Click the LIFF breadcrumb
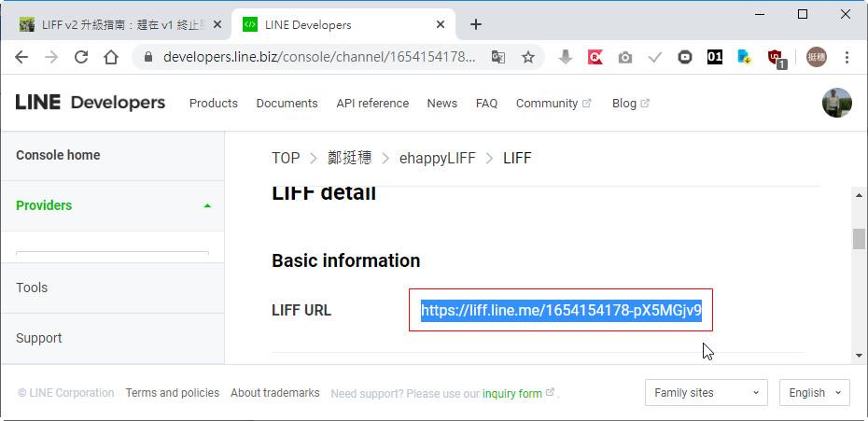Screen dimensions: 868x421 point(517,159)
